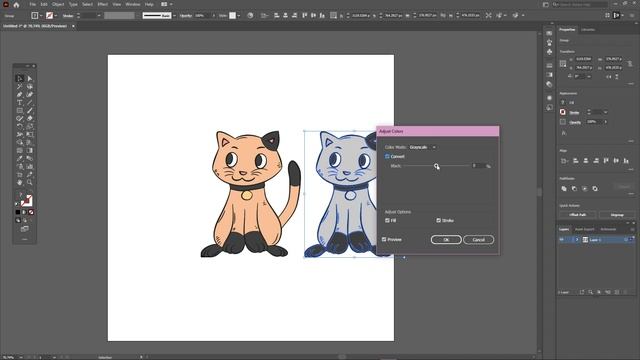Click the Black slider handle
Screen dimensions: 640x360
click(436, 166)
